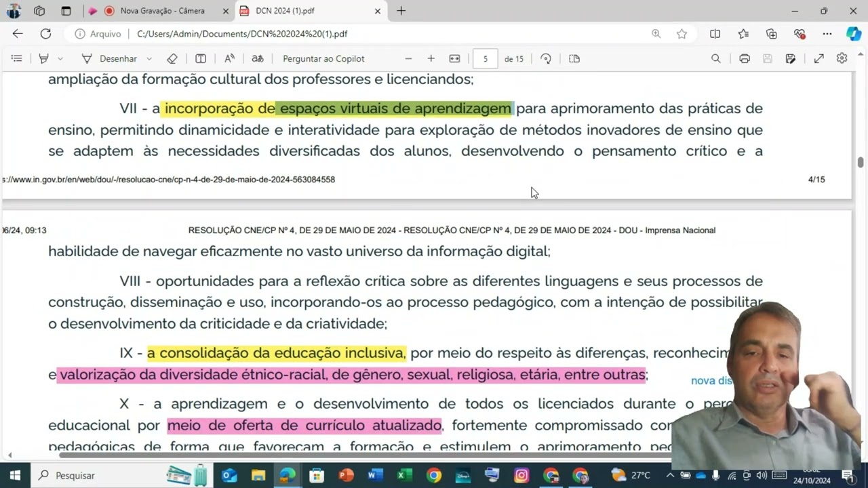Open the browser profile avatar

pos(14,11)
